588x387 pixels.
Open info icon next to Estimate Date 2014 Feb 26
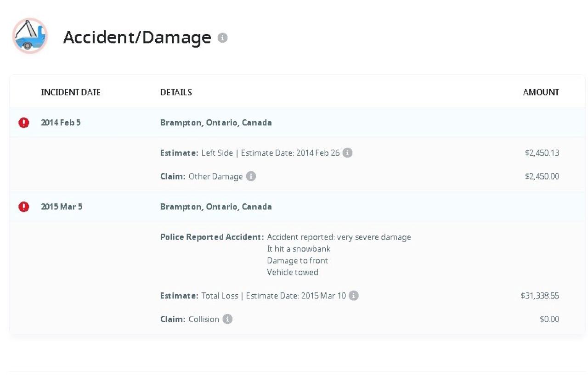348,153
